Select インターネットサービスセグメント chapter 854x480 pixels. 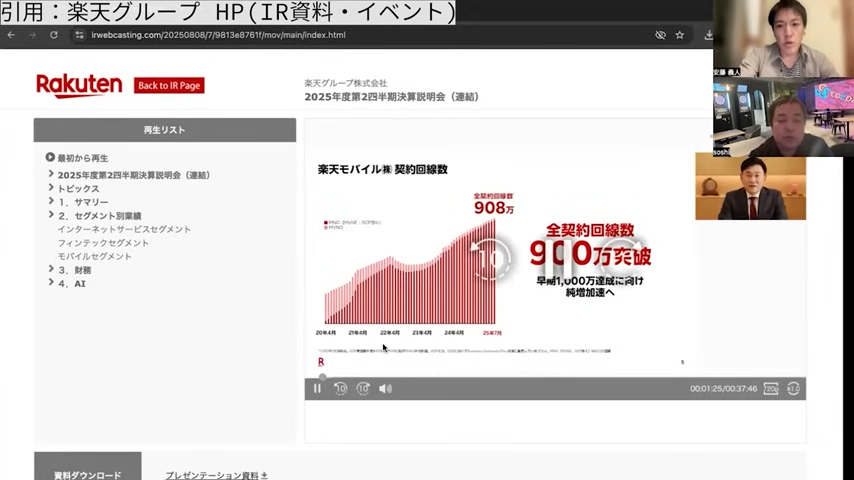pos(124,229)
